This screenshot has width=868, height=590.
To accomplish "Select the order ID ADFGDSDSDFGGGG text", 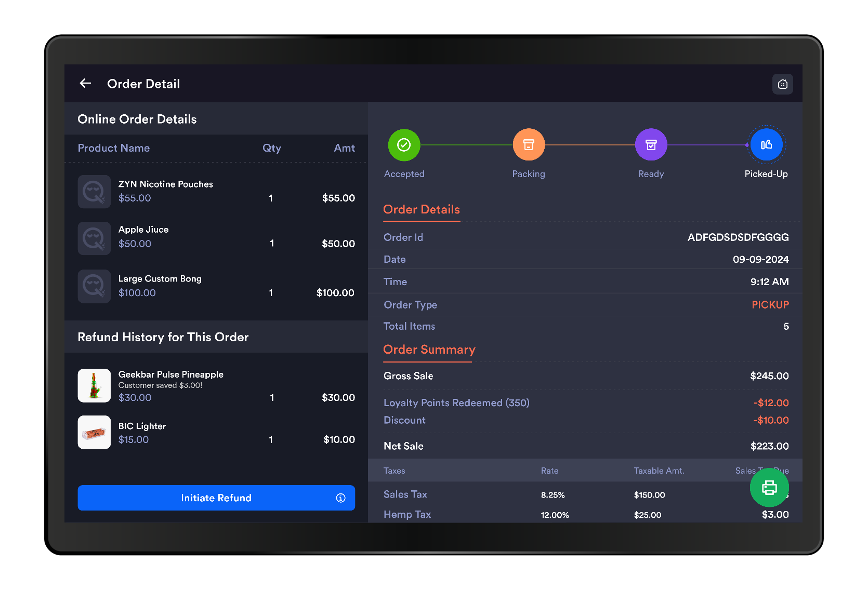I will (x=738, y=237).
